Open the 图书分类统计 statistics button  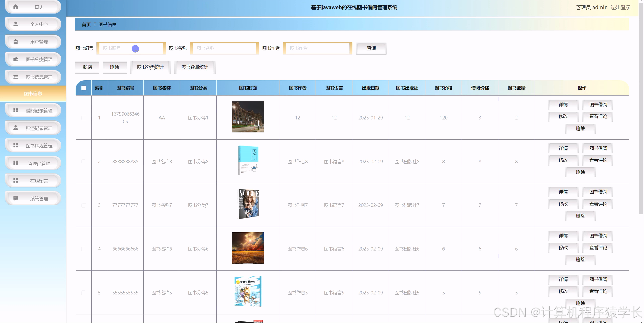pyautogui.click(x=150, y=67)
